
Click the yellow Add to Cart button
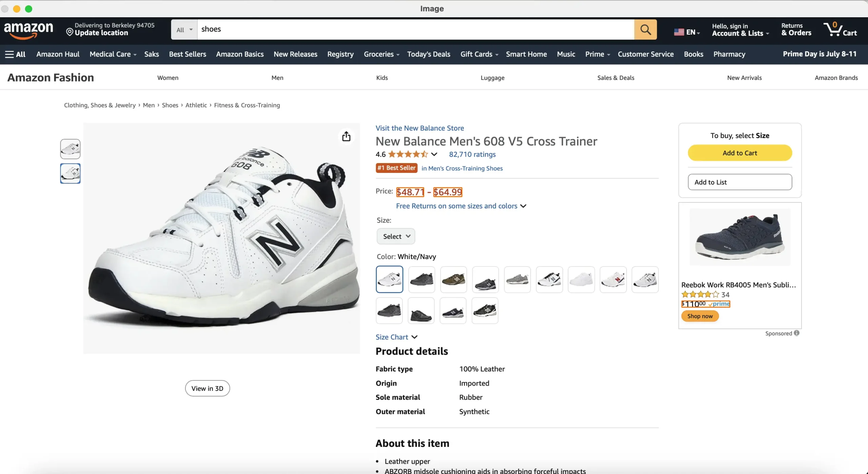740,153
